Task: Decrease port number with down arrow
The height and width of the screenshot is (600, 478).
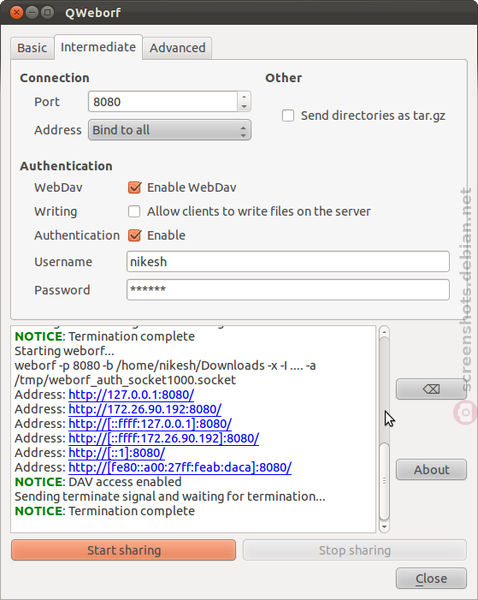Action: [244, 106]
